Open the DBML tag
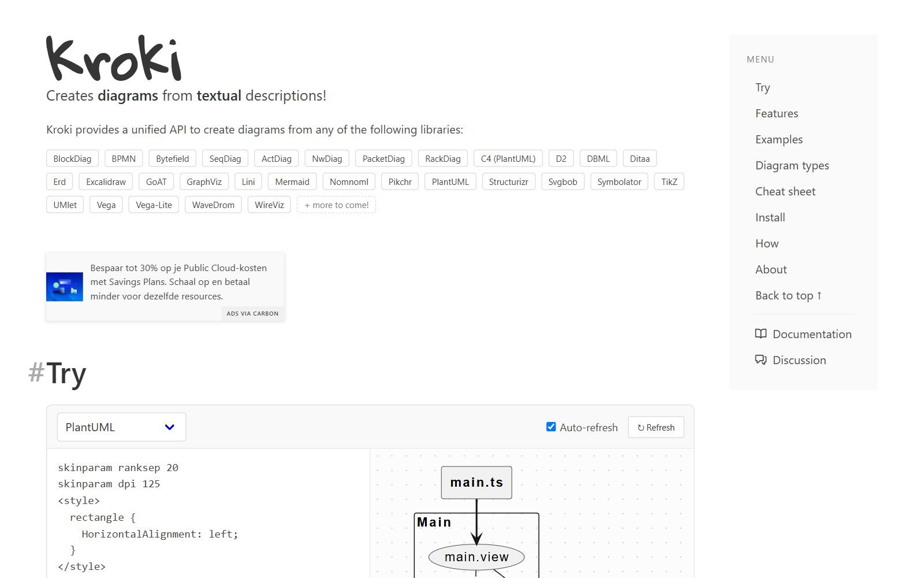Viewport: 924px width, 578px height. 598,158
